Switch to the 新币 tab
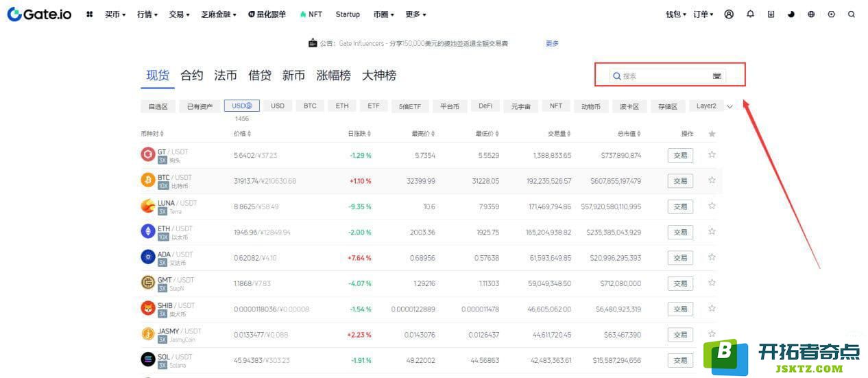This screenshot has width=868, height=378. [x=293, y=75]
